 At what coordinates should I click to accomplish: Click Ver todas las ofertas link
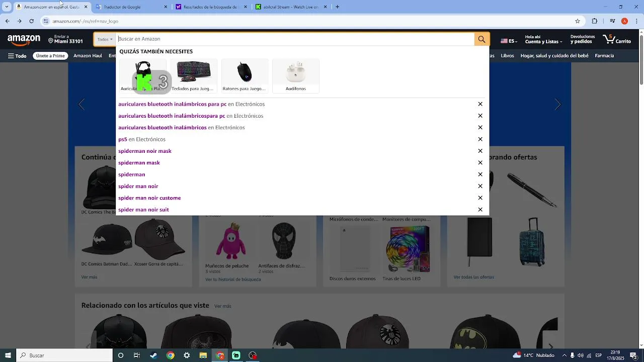click(x=473, y=277)
